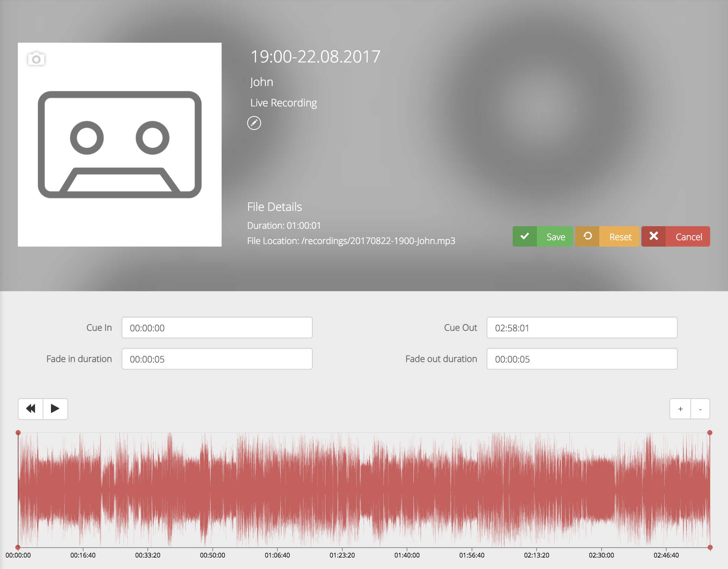Click the red Cancel X icon
This screenshot has width=728, height=569.
(654, 236)
